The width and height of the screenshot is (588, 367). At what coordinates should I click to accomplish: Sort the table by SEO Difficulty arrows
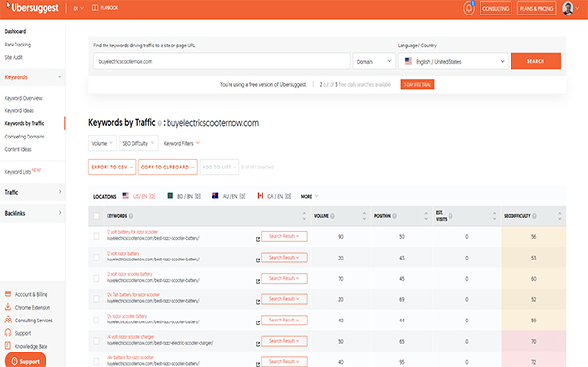(x=560, y=216)
